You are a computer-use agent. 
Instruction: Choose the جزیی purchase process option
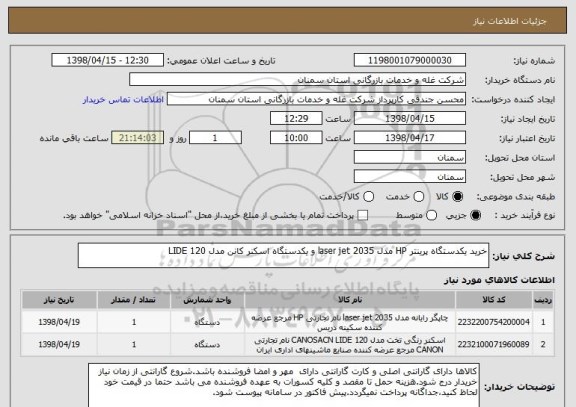tap(475, 216)
